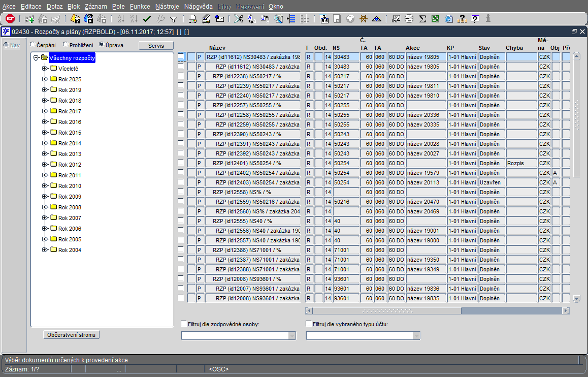Click the sigma sum icon
The height and width of the screenshot is (377, 588).
pyautogui.click(x=422, y=19)
